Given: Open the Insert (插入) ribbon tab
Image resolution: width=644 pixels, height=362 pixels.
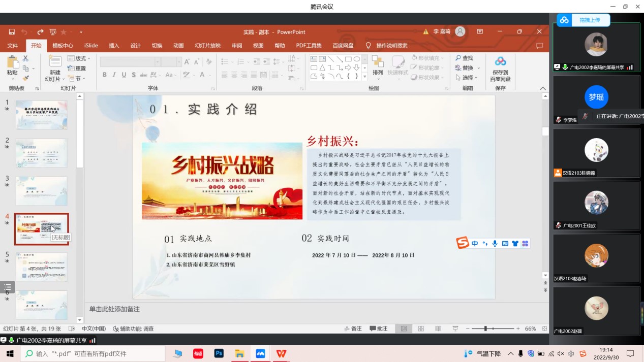Looking at the screenshot, I should [114, 46].
